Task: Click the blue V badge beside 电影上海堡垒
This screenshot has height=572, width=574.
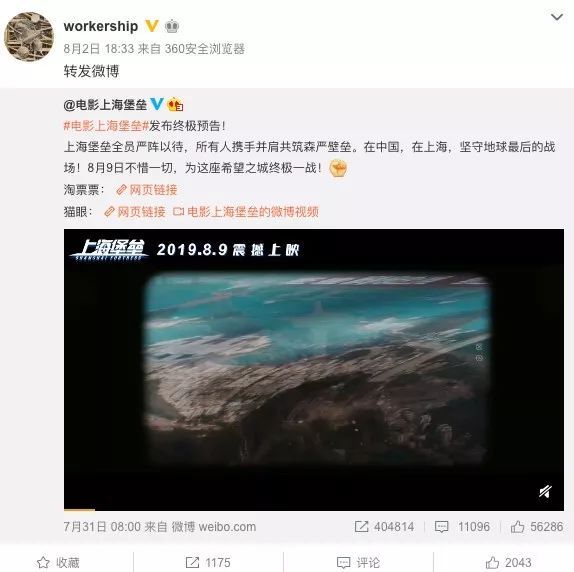Action: 157,104
